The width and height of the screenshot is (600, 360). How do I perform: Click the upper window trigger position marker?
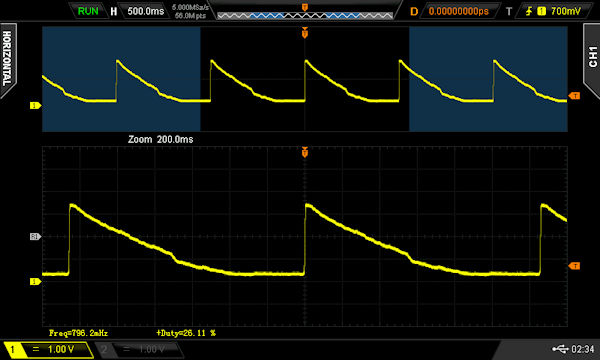[x=305, y=33]
